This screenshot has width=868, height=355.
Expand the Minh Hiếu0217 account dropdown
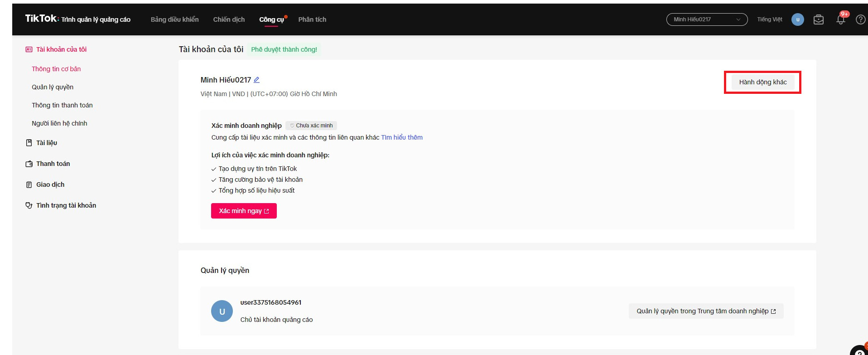click(707, 19)
